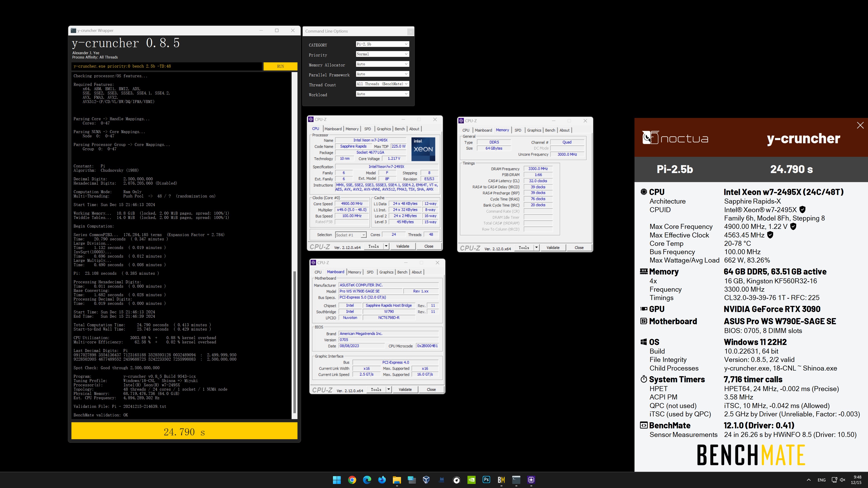Click verified shield beside Max Core Frequency
The width and height of the screenshot is (868, 488).
pyautogui.click(x=793, y=226)
